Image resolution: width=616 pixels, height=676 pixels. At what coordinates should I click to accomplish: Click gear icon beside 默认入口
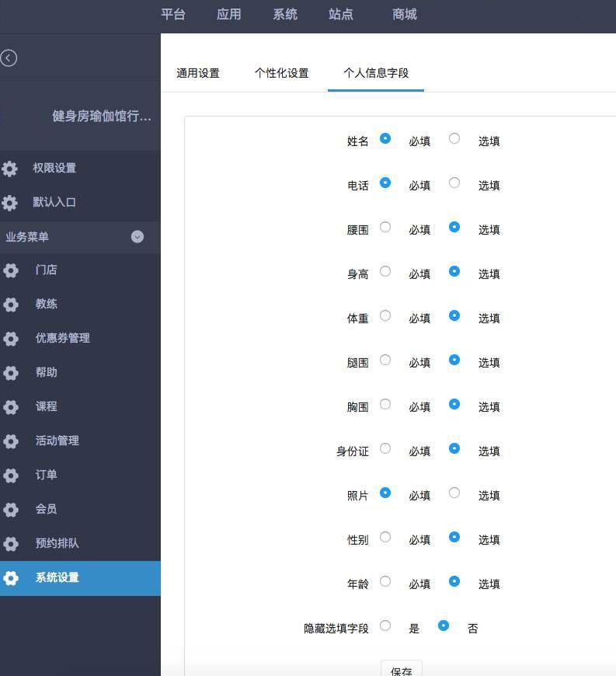(9, 203)
